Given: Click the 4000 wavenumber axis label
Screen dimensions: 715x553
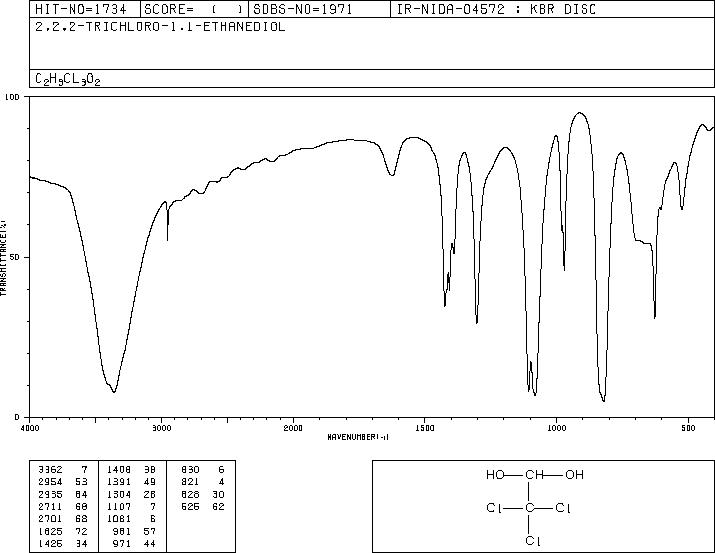Looking at the screenshot, I should tap(30, 428).
